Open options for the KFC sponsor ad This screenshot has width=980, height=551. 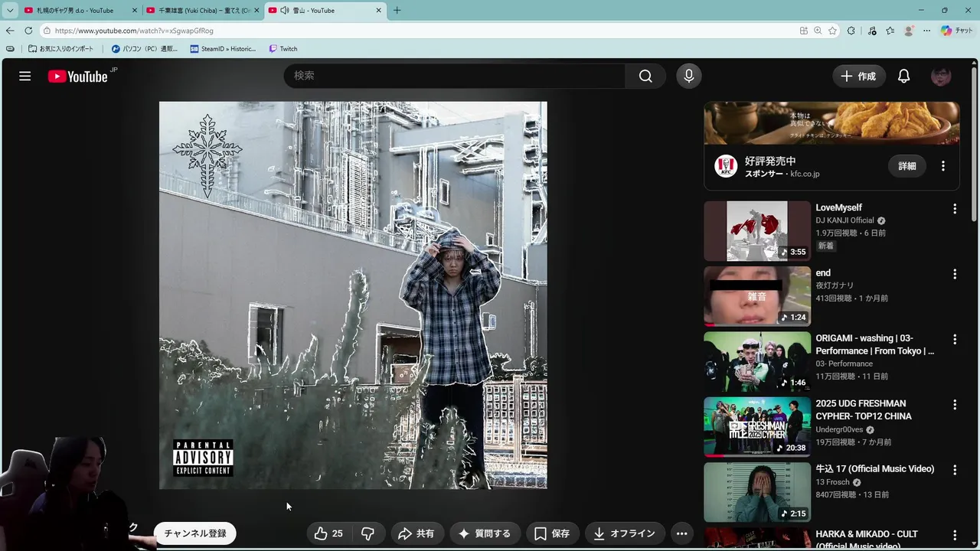click(x=942, y=166)
